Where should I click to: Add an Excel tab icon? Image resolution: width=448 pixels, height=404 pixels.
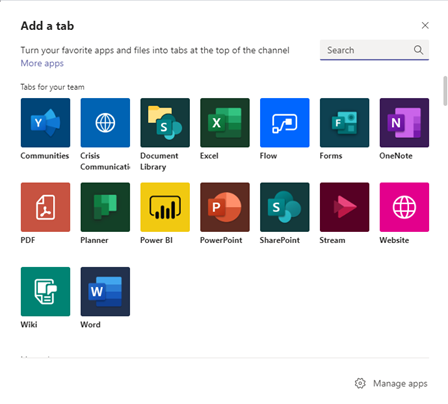coord(225,123)
